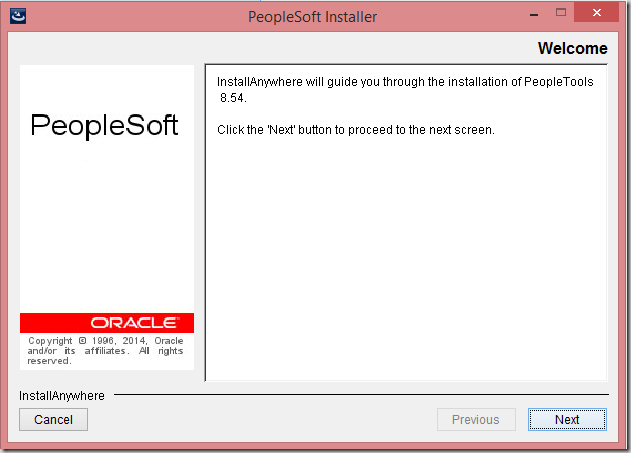Image resolution: width=631 pixels, height=453 pixels.
Task: Maximize the PeopleSoft Installer window
Action: (561, 13)
